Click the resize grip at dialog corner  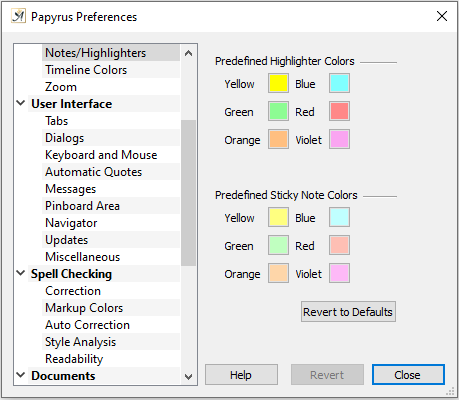[x=450, y=391]
